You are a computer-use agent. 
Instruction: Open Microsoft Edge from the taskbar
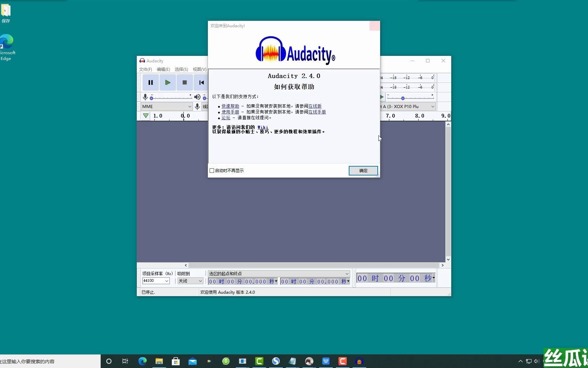142,361
